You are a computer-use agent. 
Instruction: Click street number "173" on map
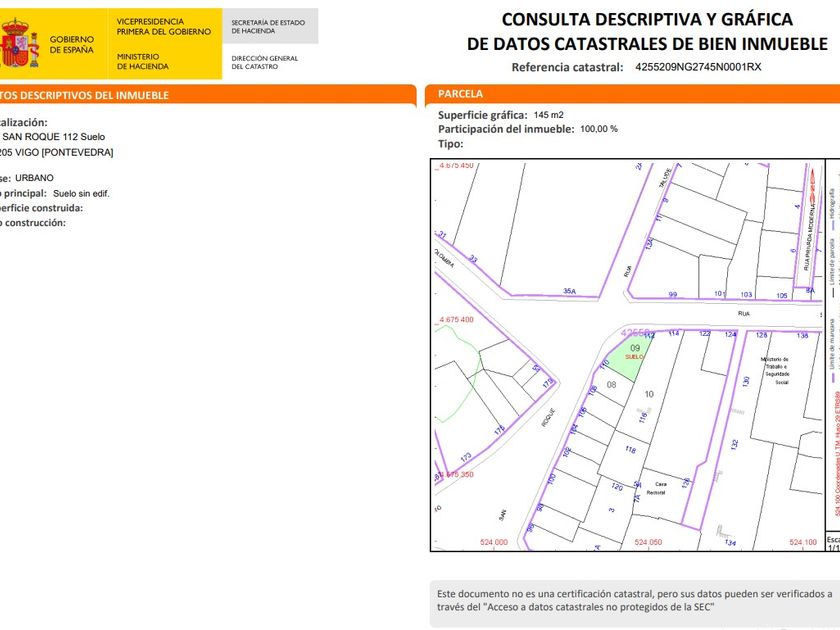tap(466, 458)
